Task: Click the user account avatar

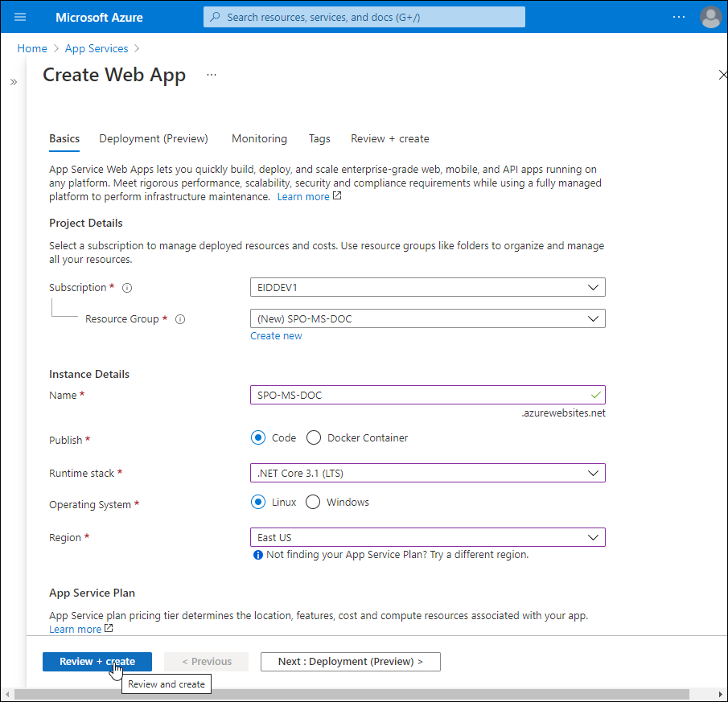Action: (710, 17)
